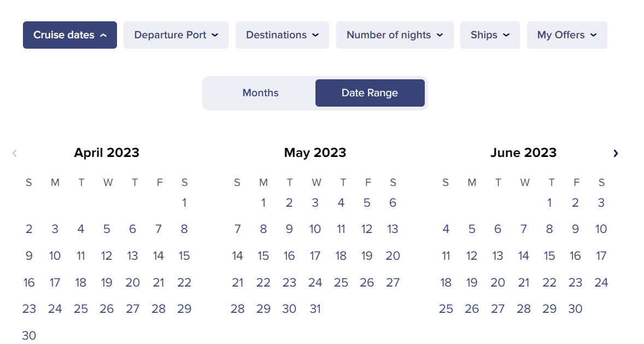Image resolution: width=644 pixels, height=344 pixels.
Task: Pick April 26 as the date
Action: click(x=107, y=309)
